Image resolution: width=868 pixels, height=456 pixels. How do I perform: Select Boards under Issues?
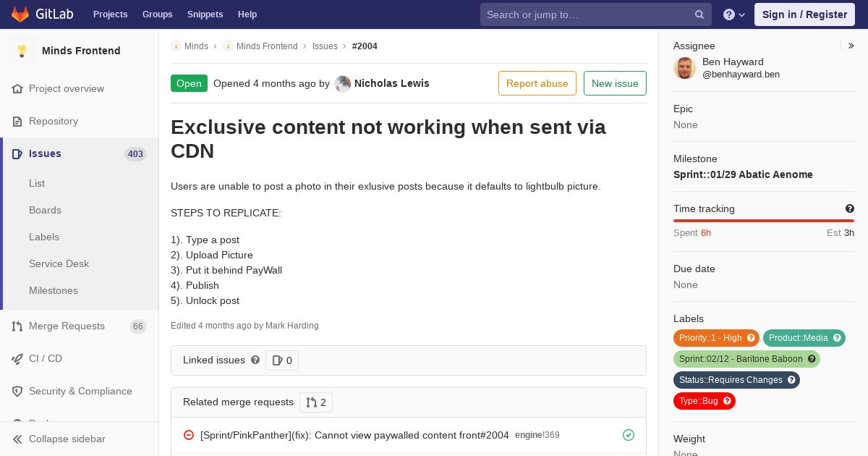pyautogui.click(x=45, y=210)
